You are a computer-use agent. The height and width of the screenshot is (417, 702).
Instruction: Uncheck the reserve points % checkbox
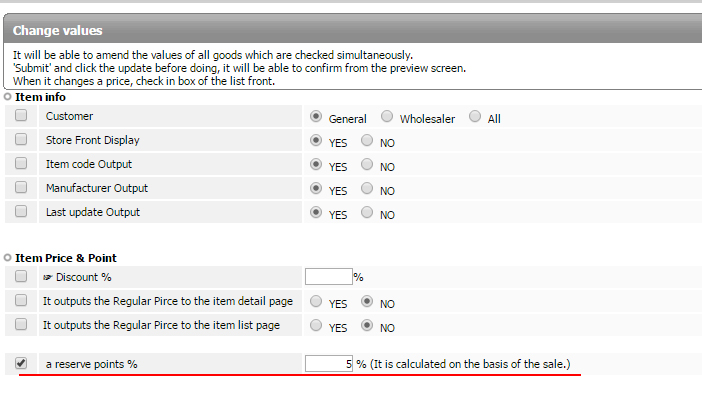tap(21, 364)
